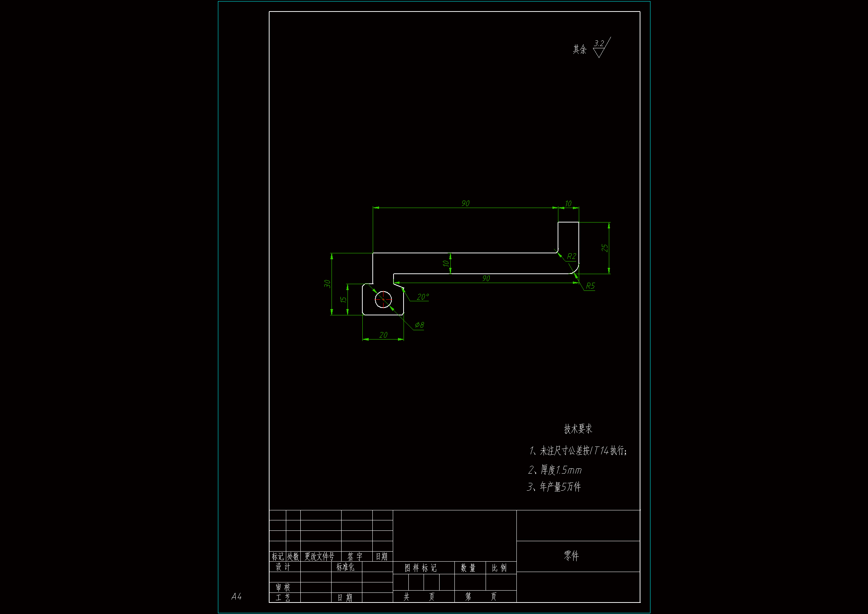
Task: Click the vertical 15 dimension text
Action: click(x=343, y=299)
